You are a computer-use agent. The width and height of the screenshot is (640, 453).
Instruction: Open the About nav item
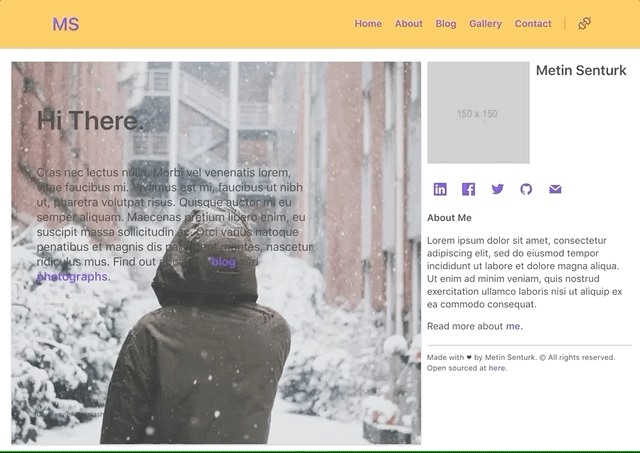(409, 24)
